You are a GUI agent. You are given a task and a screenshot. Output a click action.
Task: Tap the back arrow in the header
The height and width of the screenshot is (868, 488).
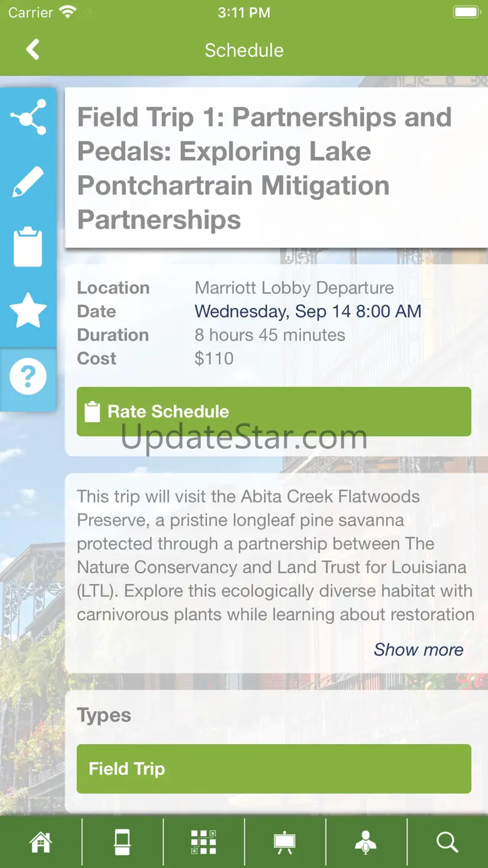click(33, 49)
